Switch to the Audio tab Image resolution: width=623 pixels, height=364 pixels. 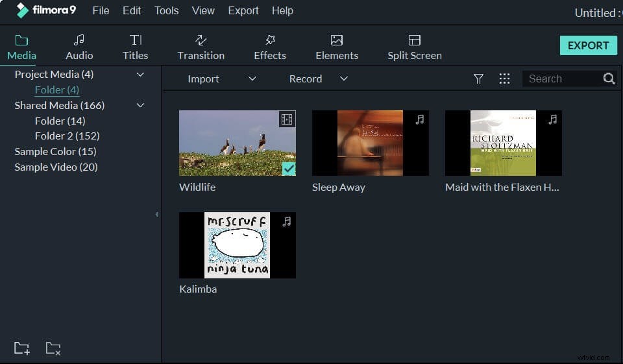tap(79, 47)
